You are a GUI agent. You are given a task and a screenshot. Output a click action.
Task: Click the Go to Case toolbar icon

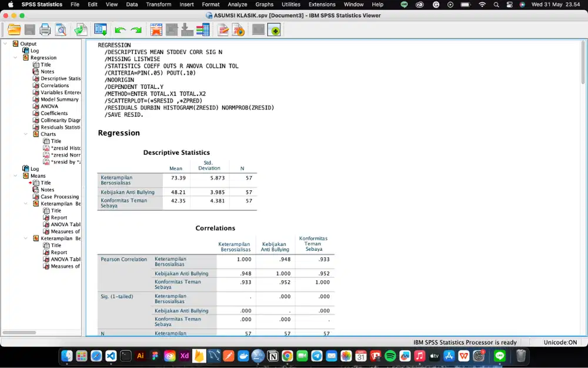(x=172, y=29)
